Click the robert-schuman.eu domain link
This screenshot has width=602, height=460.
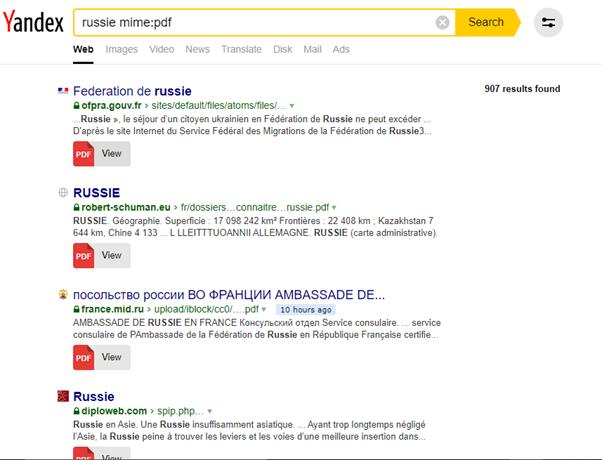[x=126, y=207]
